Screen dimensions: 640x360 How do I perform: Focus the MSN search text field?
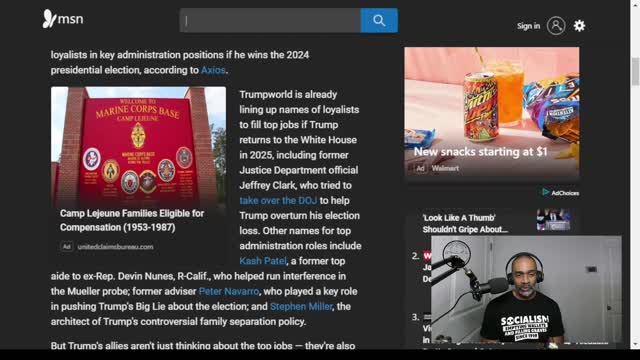[270, 20]
